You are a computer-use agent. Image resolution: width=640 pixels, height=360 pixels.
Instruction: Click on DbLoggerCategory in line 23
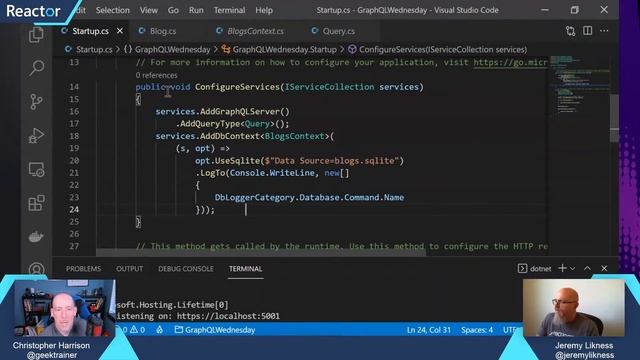pos(255,198)
